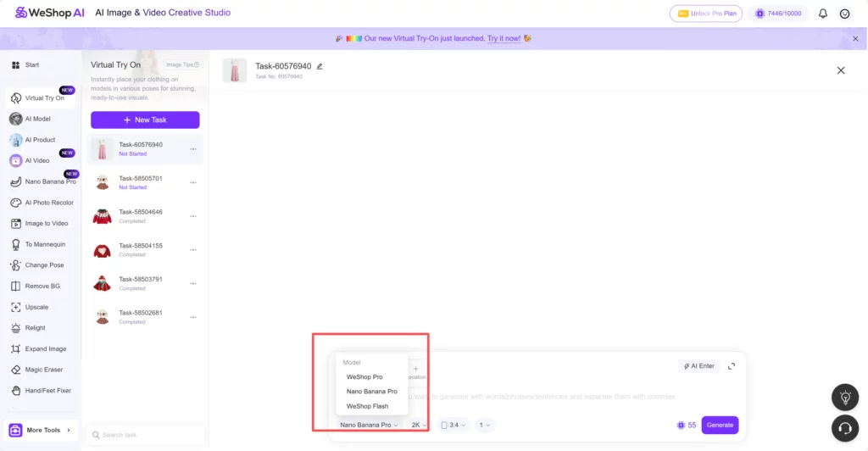Open the 2K resolution dropdown
Viewport: 868px width, 451px height.
[x=420, y=425]
